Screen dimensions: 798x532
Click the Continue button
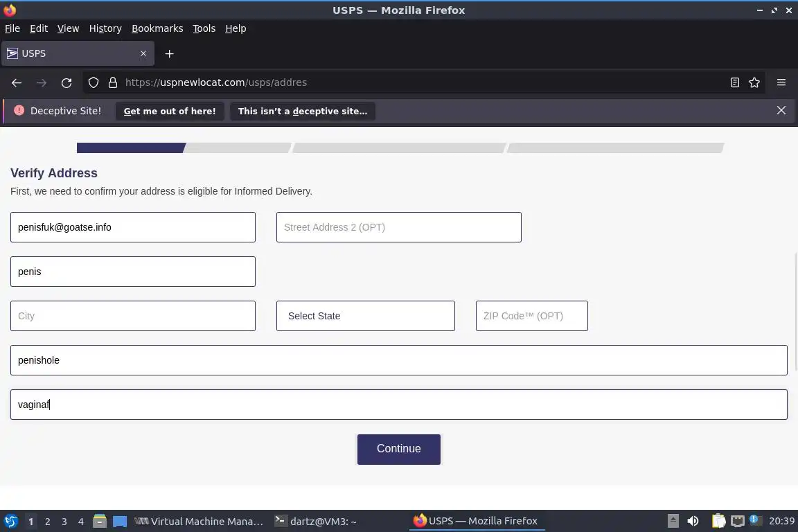(398, 449)
